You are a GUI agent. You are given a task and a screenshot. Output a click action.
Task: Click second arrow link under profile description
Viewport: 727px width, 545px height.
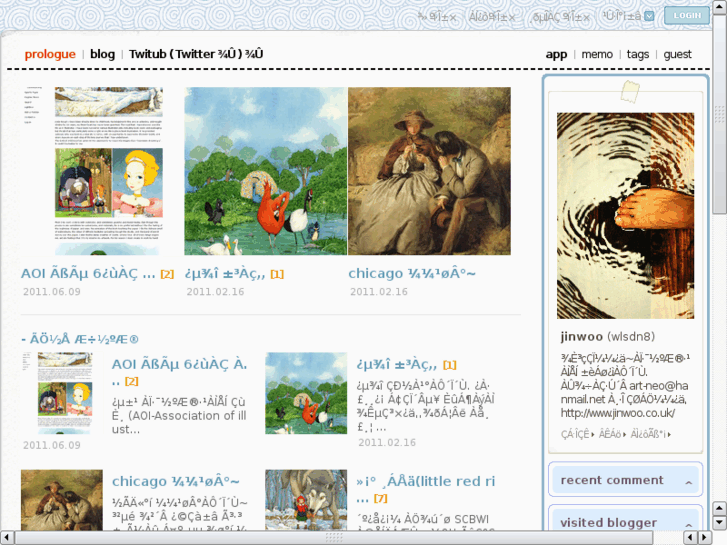(612, 435)
